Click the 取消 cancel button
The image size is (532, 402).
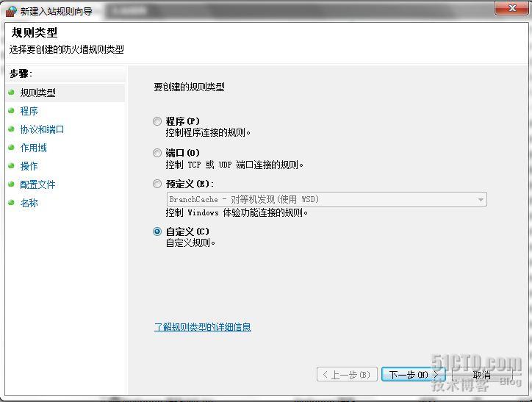[482, 375]
